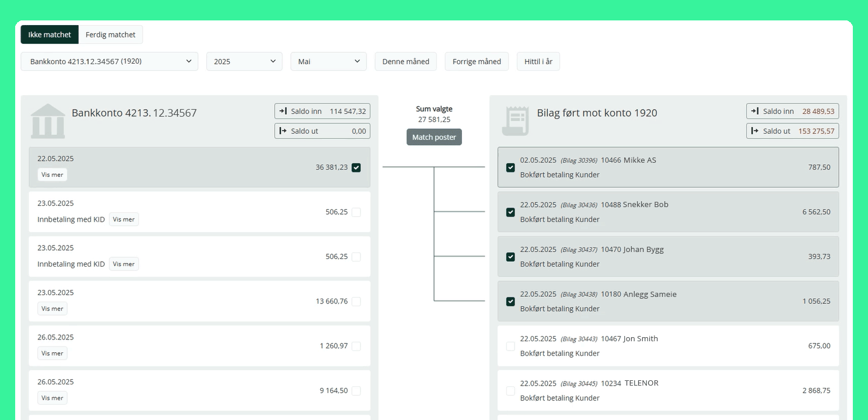Screen dimensions: 868x420
Task: Open the 2025 year dropdown
Action: 244,61
